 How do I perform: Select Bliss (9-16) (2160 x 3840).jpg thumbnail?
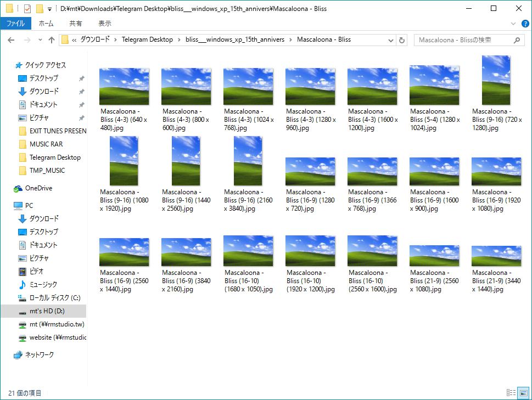[248, 161]
